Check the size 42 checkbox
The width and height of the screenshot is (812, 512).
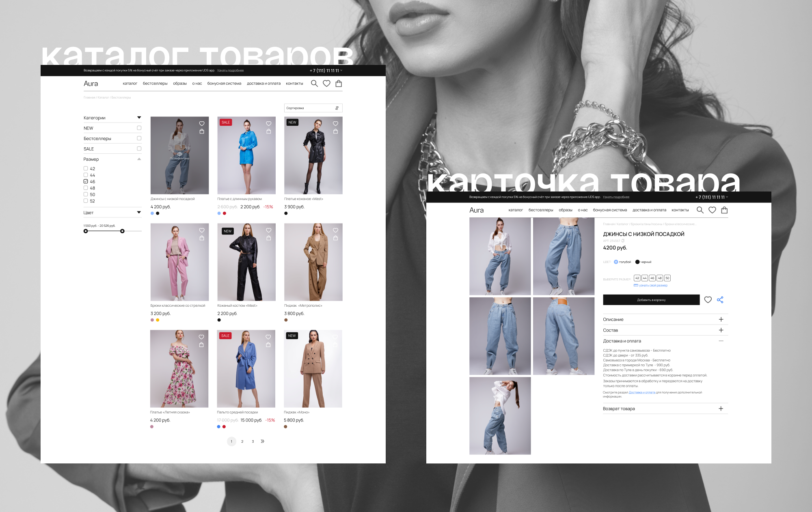pyautogui.click(x=86, y=168)
